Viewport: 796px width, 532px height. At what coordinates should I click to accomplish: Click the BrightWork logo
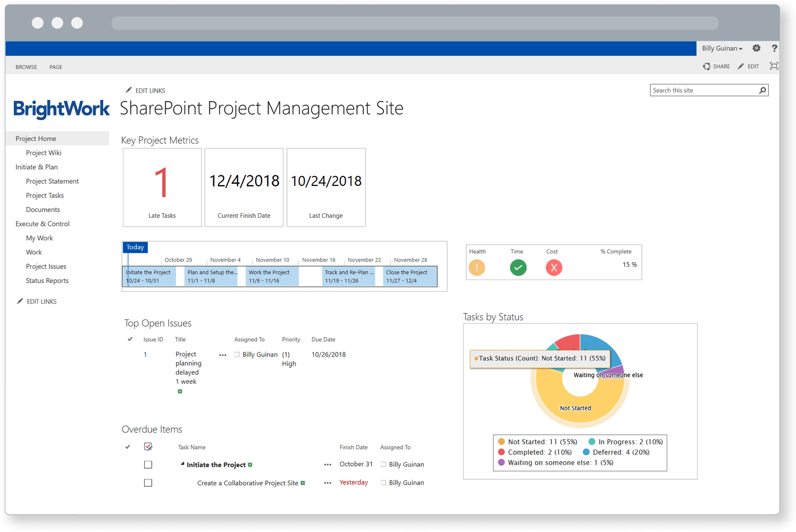pyautogui.click(x=62, y=109)
